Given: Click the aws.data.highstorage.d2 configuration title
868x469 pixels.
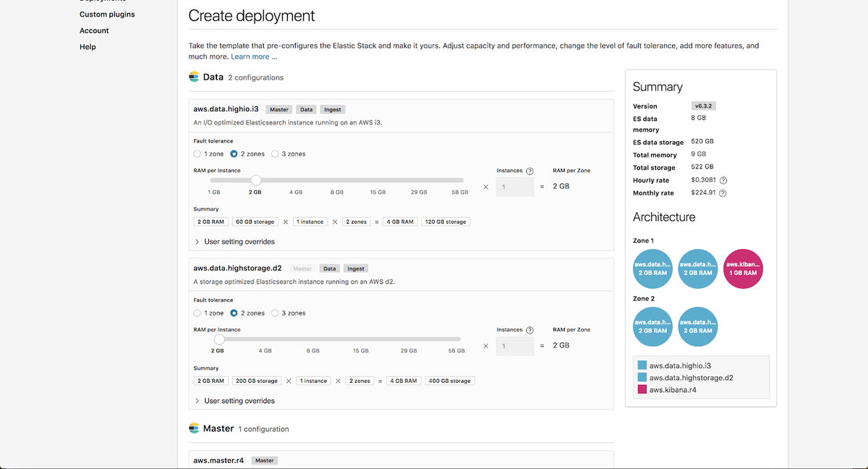Looking at the screenshot, I should [x=238, y=269].
